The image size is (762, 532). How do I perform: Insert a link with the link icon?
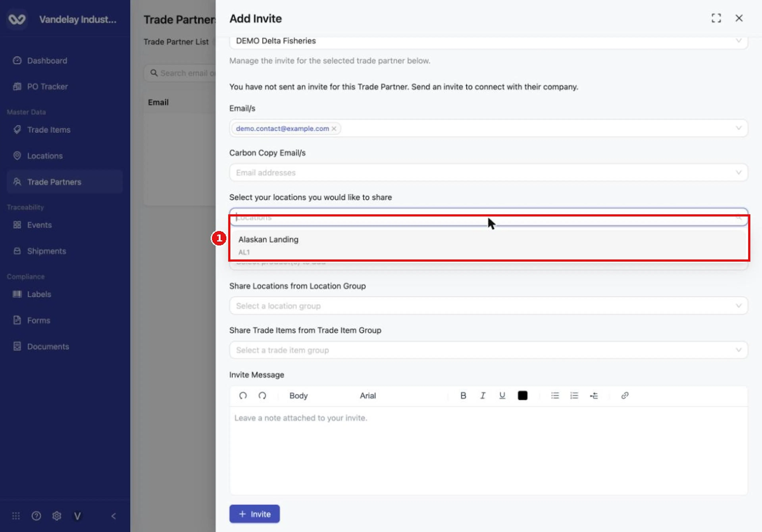coord(625,395)
